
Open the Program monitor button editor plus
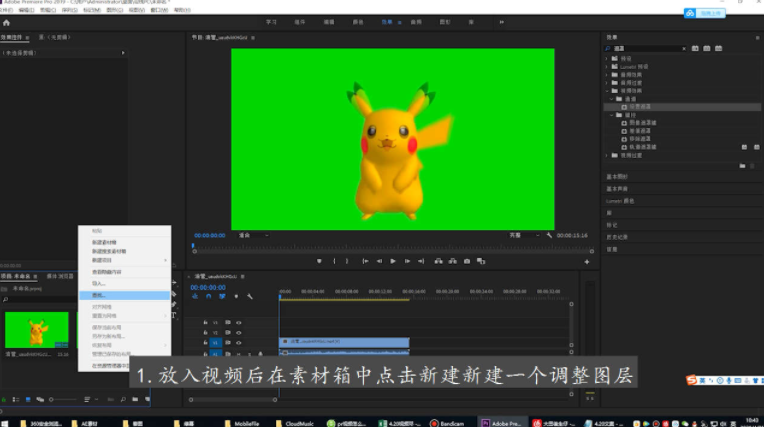[x=587, y=262]
